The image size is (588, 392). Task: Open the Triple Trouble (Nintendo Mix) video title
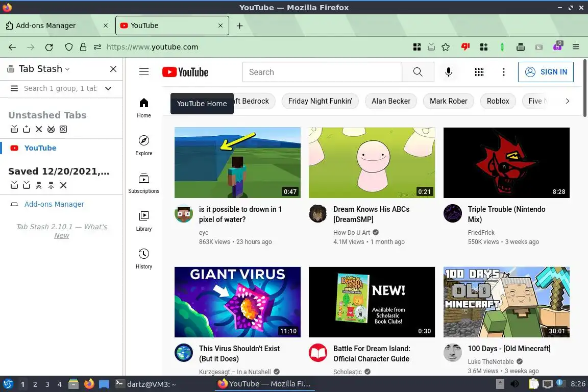coord(506,214)
